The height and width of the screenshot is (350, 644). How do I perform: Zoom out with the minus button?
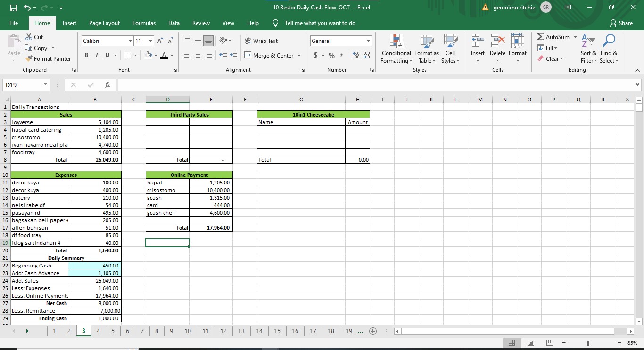pos(563,343)
